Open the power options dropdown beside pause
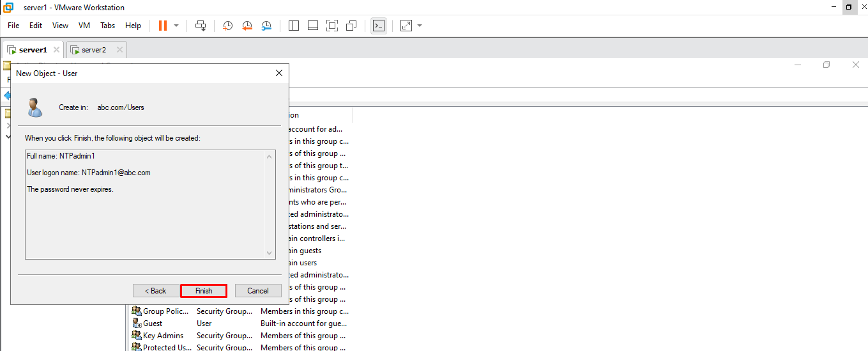This screenshot has height=351, width=868. coord(176,26)
